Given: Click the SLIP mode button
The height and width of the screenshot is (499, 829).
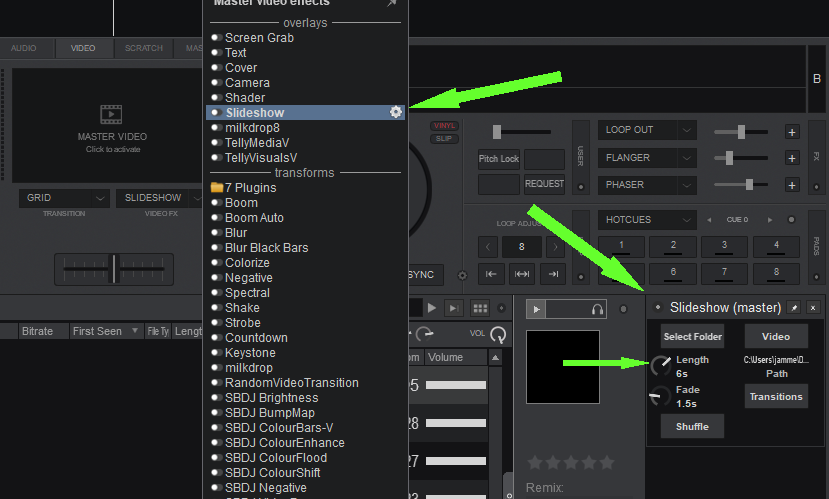Looking at the screenshot, I should pyautogui.click(x=444, y=138).
